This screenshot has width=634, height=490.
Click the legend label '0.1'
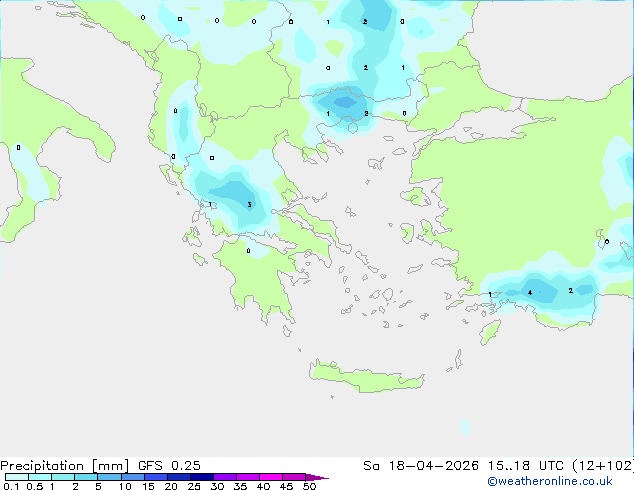(x=11, y=486)
